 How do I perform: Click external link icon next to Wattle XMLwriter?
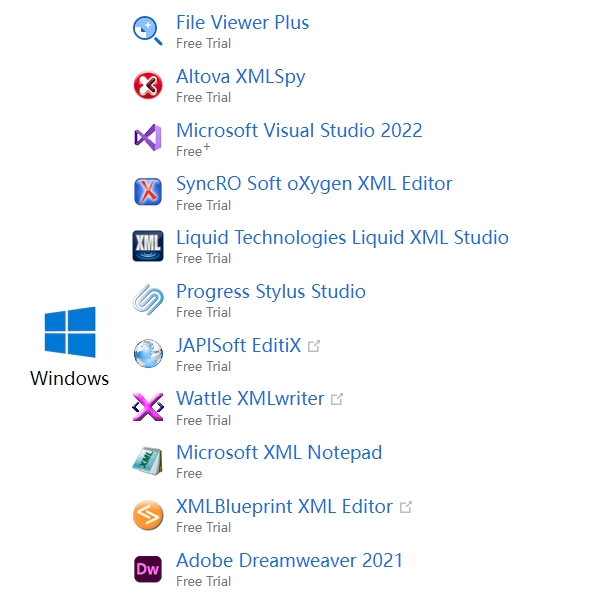click(x=337, y=399)
